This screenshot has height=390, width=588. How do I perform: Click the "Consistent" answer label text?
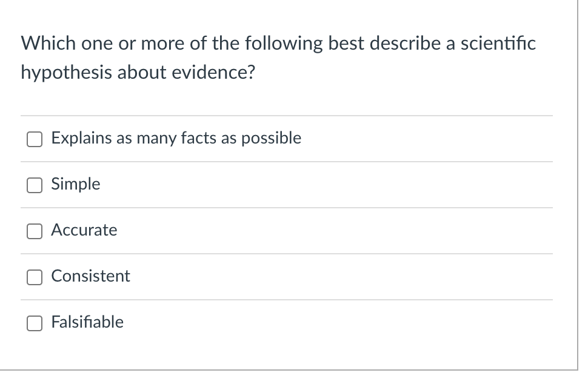point(91,276)
